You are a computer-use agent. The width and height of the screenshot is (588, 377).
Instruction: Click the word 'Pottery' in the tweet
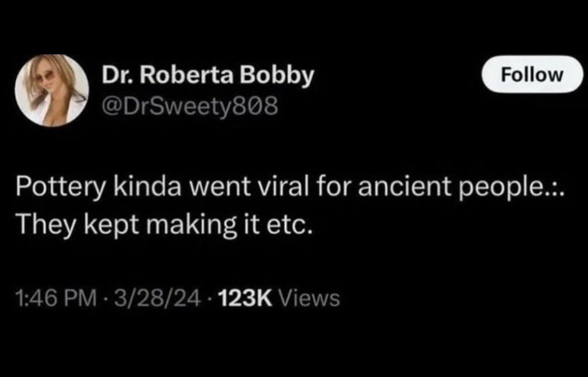[59, 187]
